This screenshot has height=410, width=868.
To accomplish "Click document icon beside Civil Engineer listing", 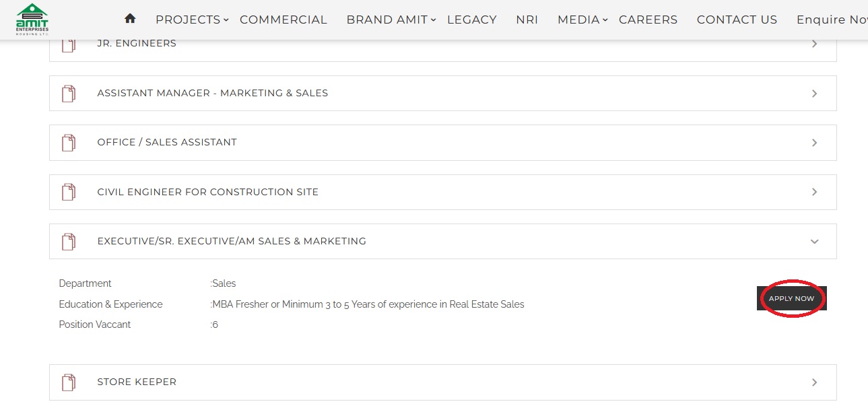I will click(69, 192).
